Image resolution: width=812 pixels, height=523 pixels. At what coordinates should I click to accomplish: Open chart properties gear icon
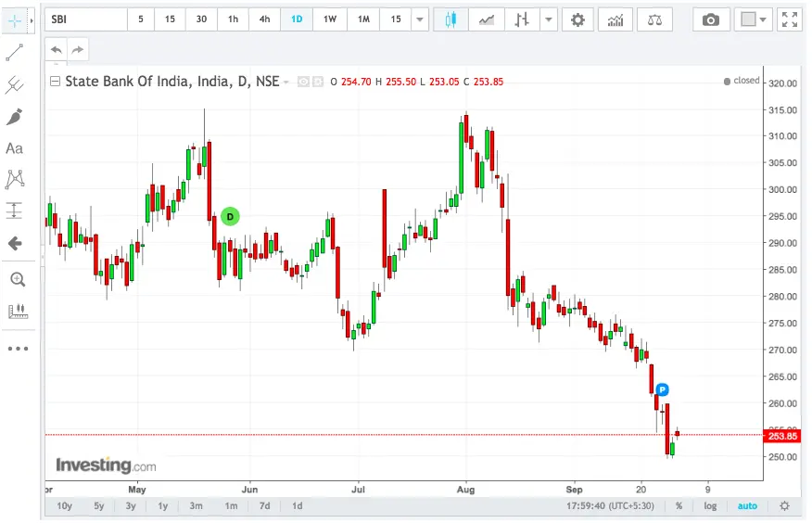[577, 19]
